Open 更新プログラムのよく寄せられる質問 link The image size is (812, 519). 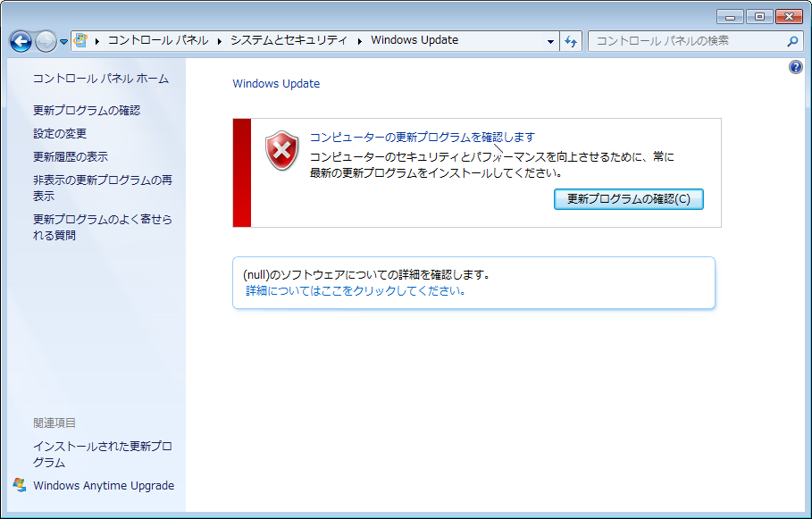(103, 228)
